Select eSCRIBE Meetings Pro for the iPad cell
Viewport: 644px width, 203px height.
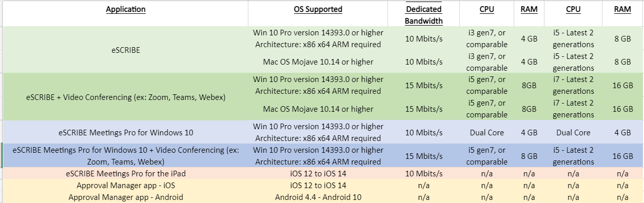(x=126, y=173)
